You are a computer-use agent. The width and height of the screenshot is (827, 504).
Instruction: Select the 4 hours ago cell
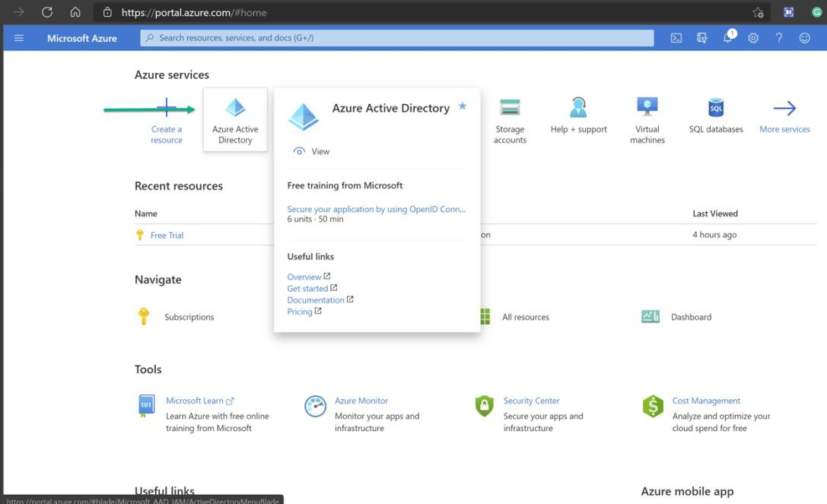point(714,235)
